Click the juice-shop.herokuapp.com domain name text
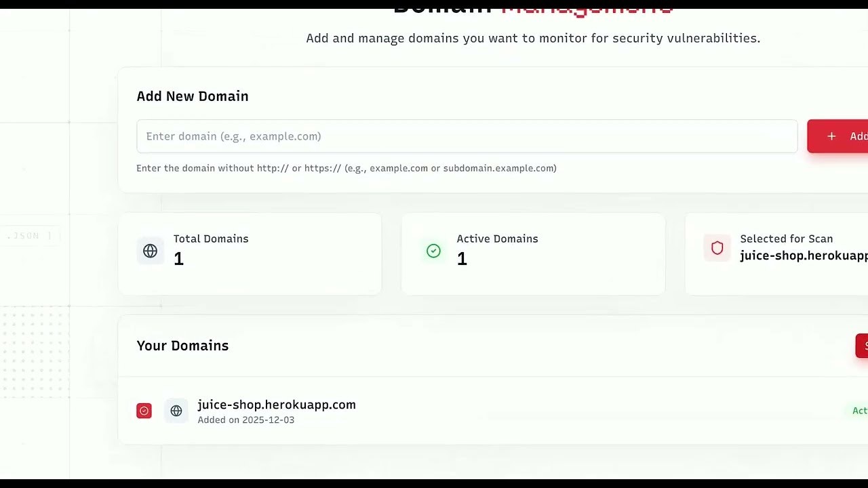This screenshot has width=868, height=488. click(277, 405)
